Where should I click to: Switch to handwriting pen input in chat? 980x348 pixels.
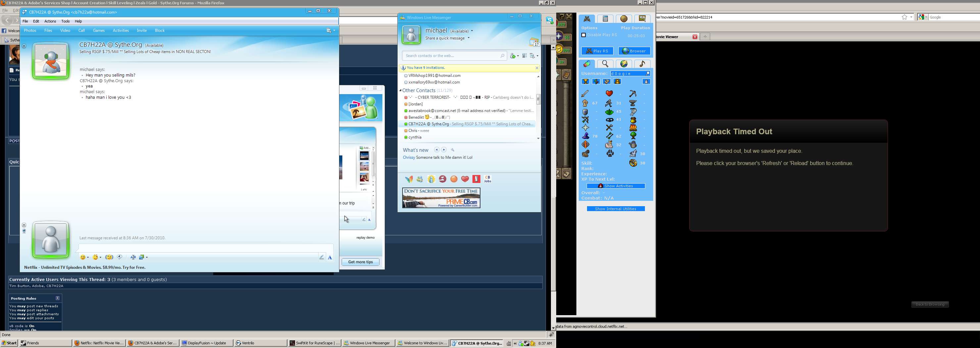pos(322,258)
